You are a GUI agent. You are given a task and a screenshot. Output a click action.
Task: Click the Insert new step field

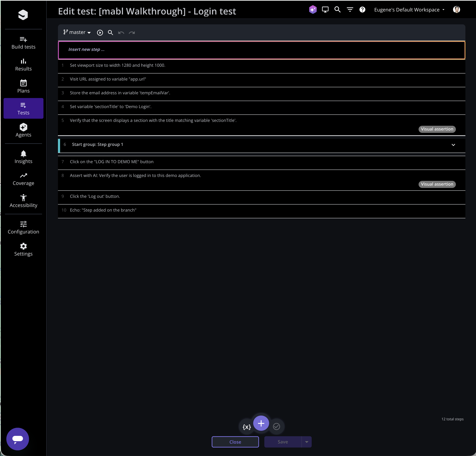click(x=261, y=50)
